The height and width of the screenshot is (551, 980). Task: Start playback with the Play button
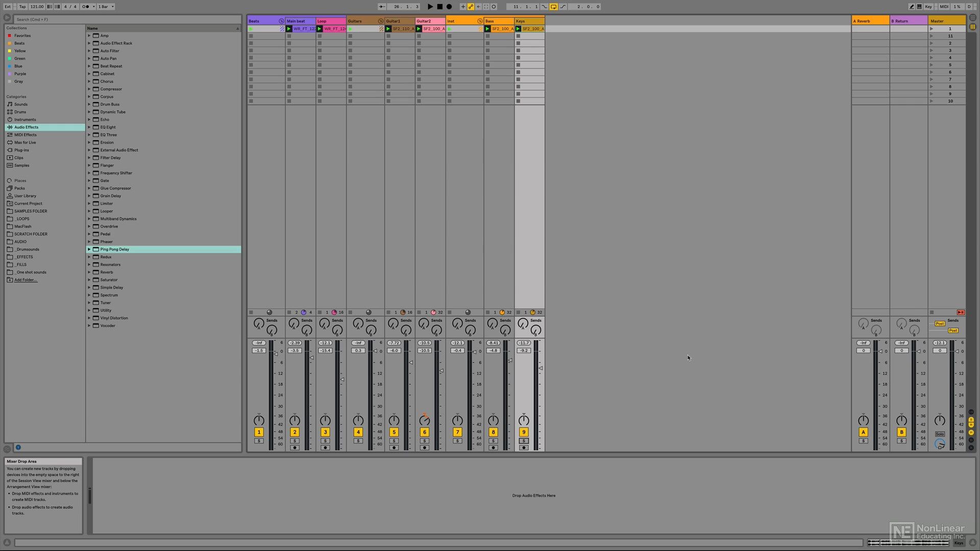point(430,7)
